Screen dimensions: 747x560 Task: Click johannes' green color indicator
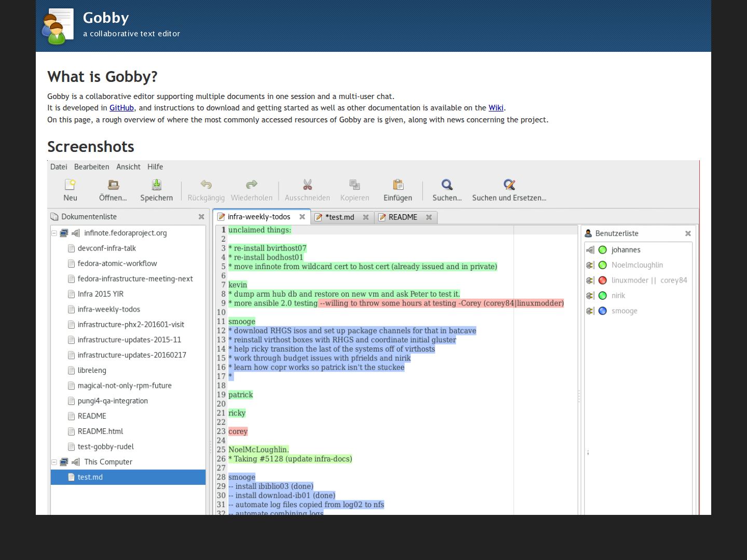click(x=603, y=250)
